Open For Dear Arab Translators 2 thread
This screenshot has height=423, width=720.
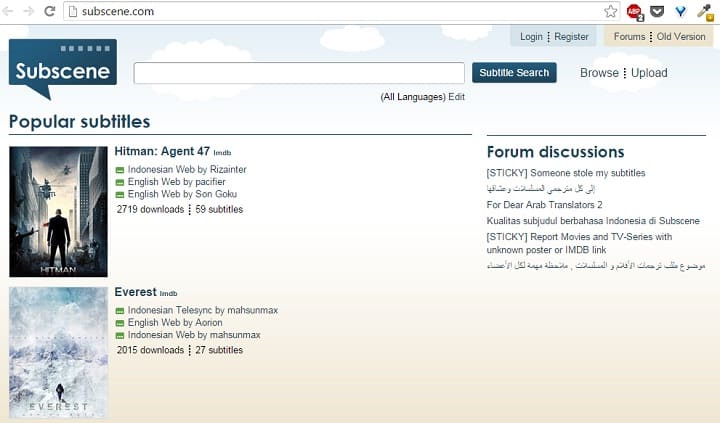pyautogui.click(x=545, y=205)
